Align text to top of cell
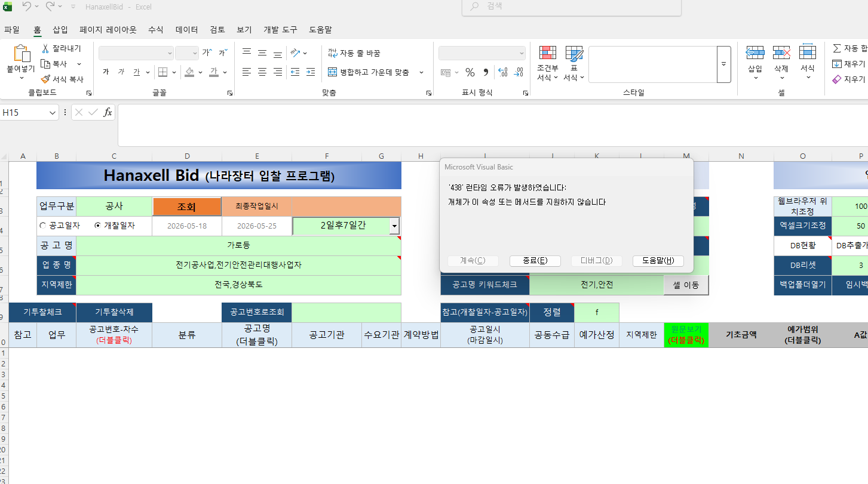 point(246,53)
